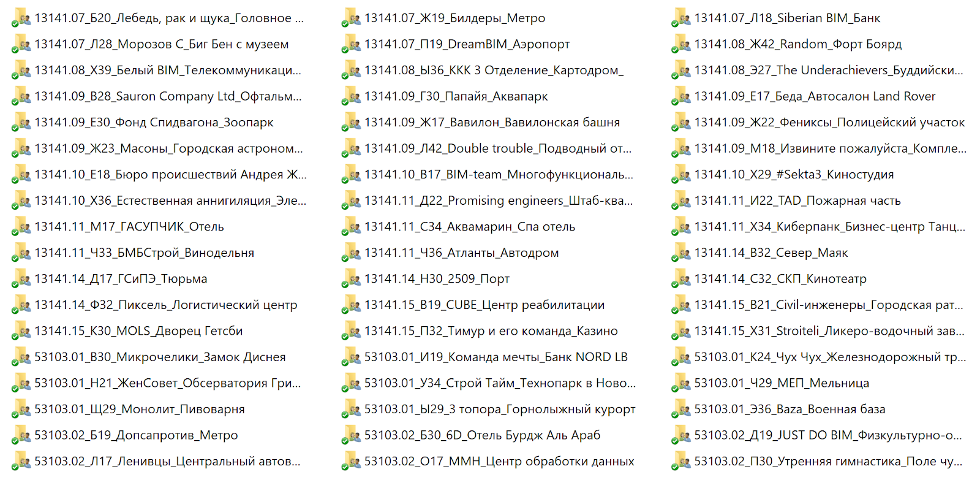Select 13141.10_Х29_#Sekta3_Киностудия folder
This screenshot has height=477, width=980.
[794, 175]
